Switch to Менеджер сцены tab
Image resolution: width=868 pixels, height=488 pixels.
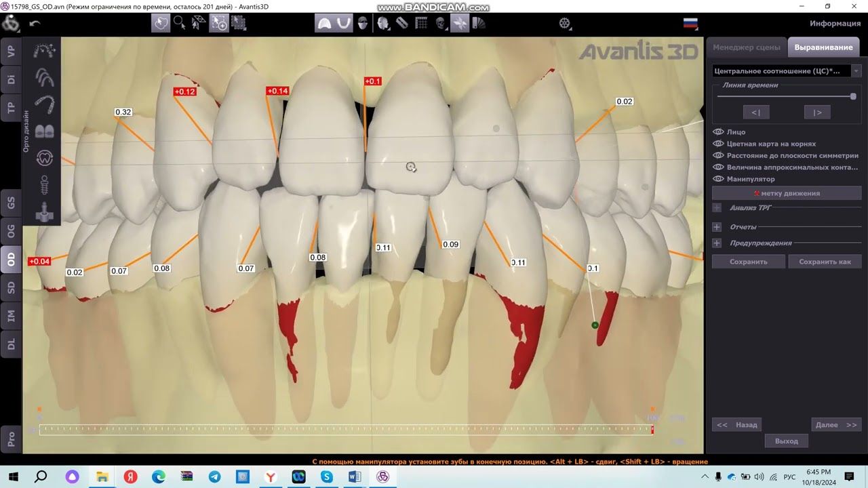pyautogui.click(x=746, y=47)
